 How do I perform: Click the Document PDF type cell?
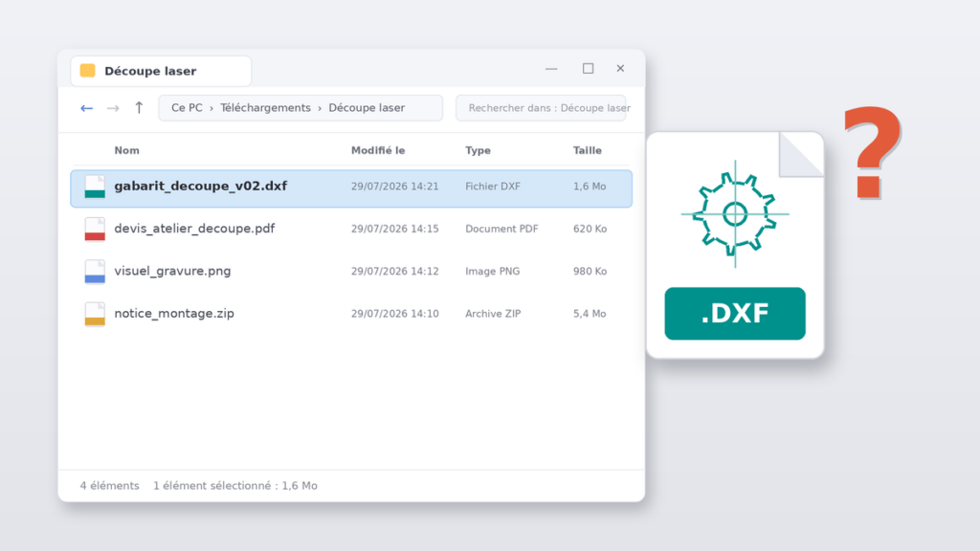click(x=501, y=230)
